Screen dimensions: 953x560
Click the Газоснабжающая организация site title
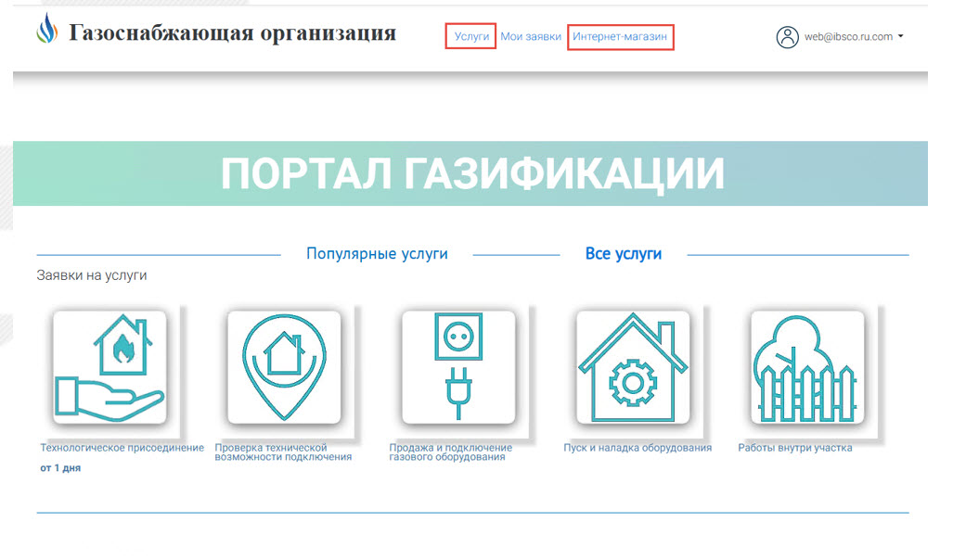coord(232,34)
